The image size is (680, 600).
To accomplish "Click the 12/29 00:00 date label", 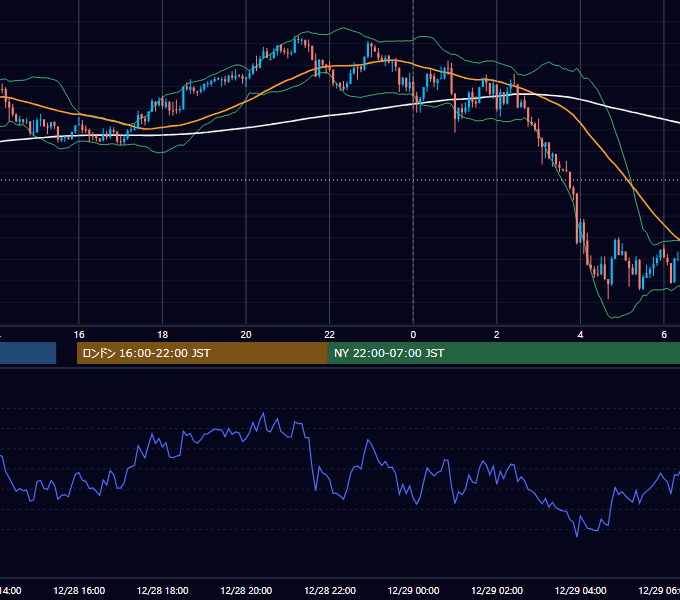I will (413, 590).
